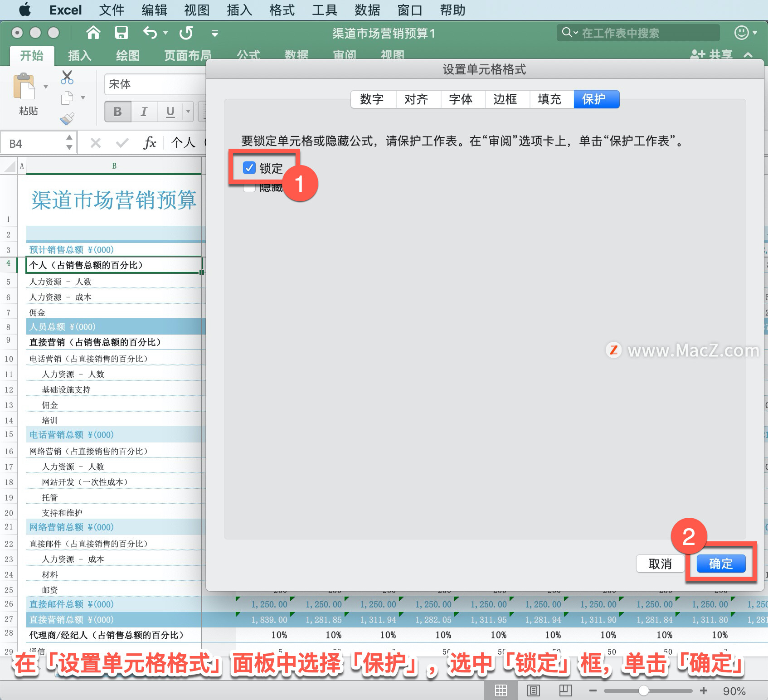Undo last action with arrow icon

click(150, 33)
